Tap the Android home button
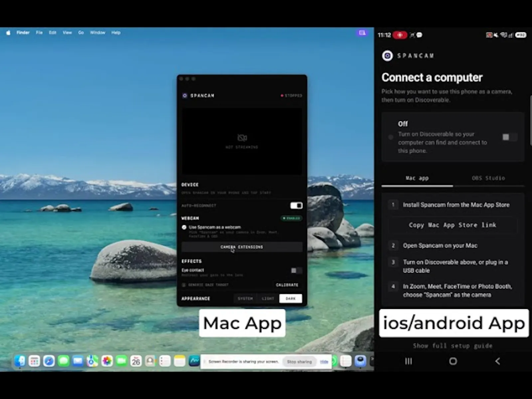 click(x=453, y=361)
